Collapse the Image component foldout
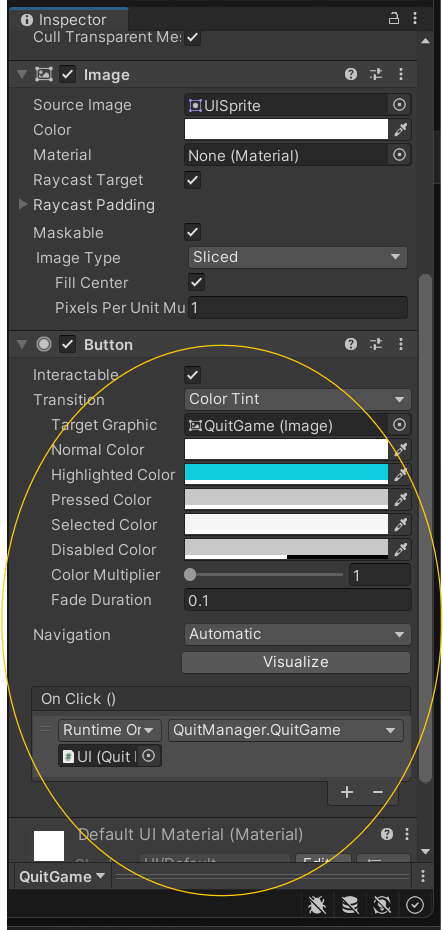The image size is (443, 930). (x=23, y=75)
